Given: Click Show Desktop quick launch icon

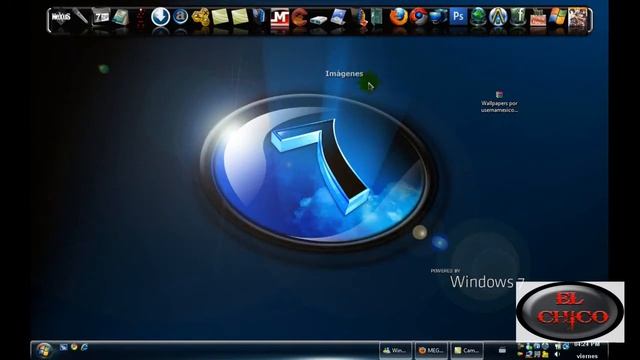Looking at the screenshot, I should 63,347.
